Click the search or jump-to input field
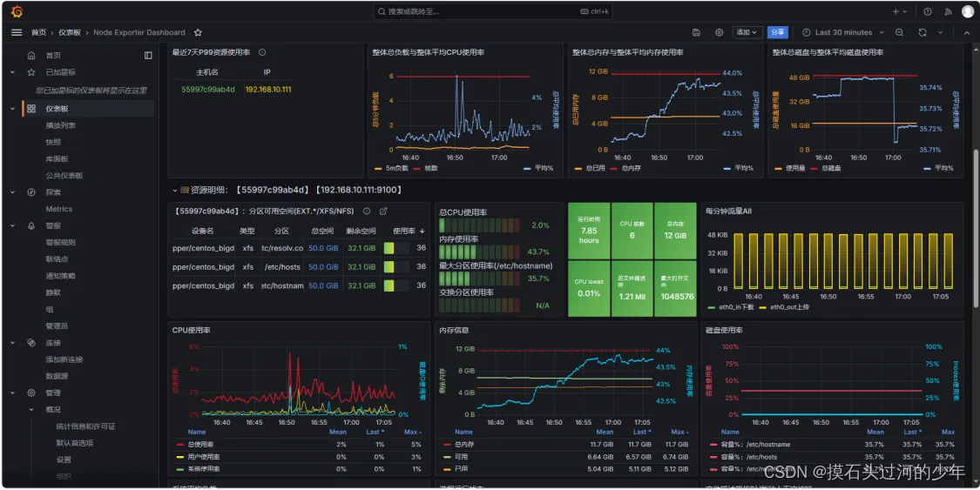Screen dimensions: 980x490 (x=492, y=11)
